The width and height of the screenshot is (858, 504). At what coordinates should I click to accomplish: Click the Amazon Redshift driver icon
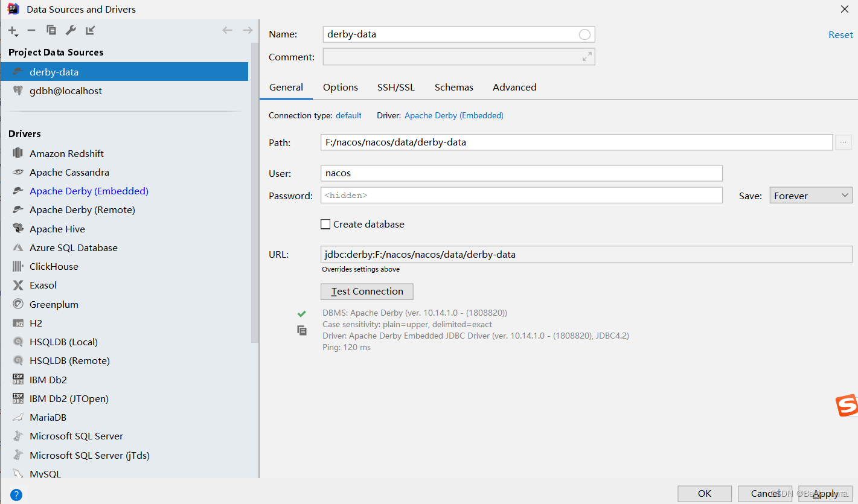coord(18,153)
